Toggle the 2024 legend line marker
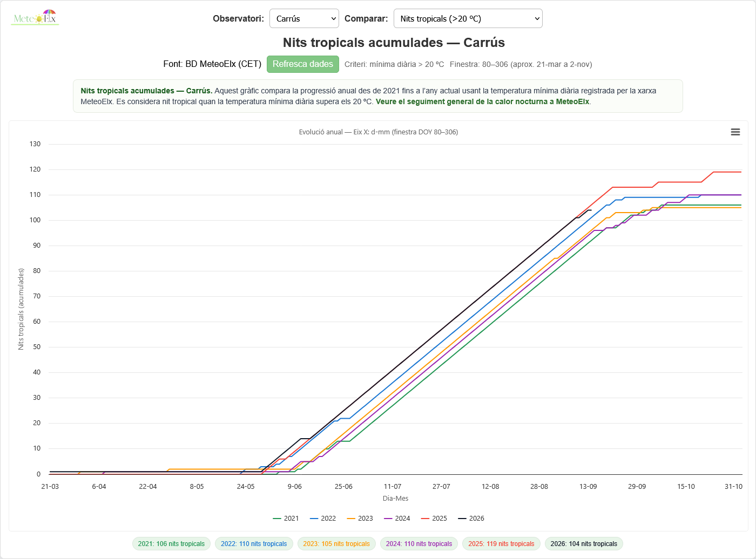Viewport: 756px width, 559px height. (x=388, y=519)
